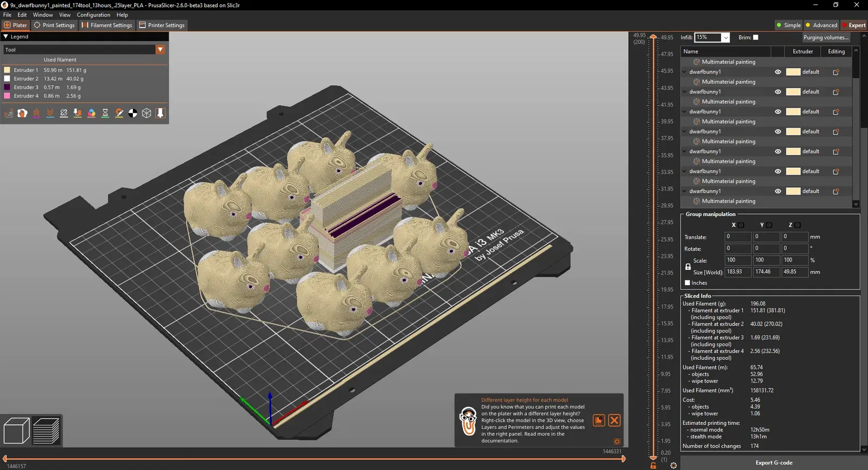The height and width of the screenshot is (470, 868).
Task: Switch to Advanced mode
Action: point(821,25)
